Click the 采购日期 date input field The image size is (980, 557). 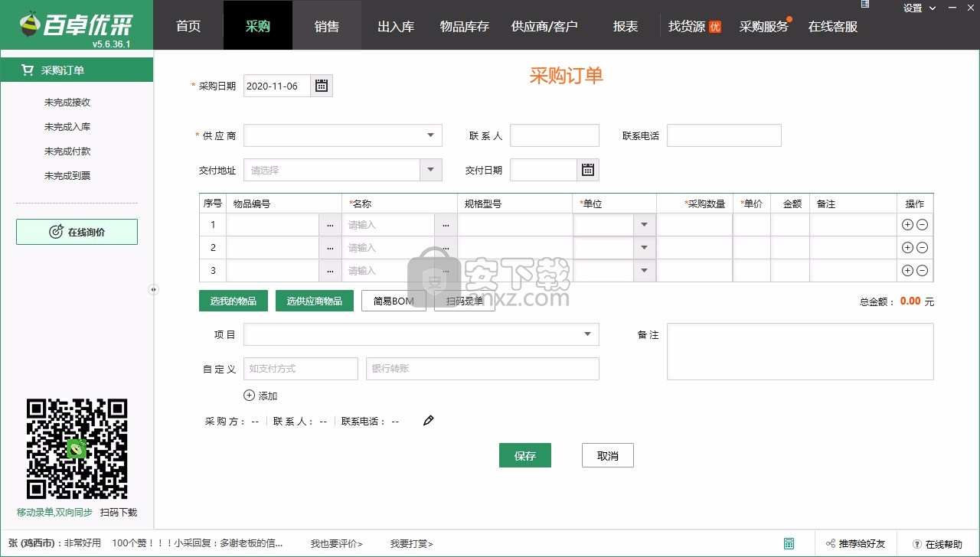[x=277, y=86]
